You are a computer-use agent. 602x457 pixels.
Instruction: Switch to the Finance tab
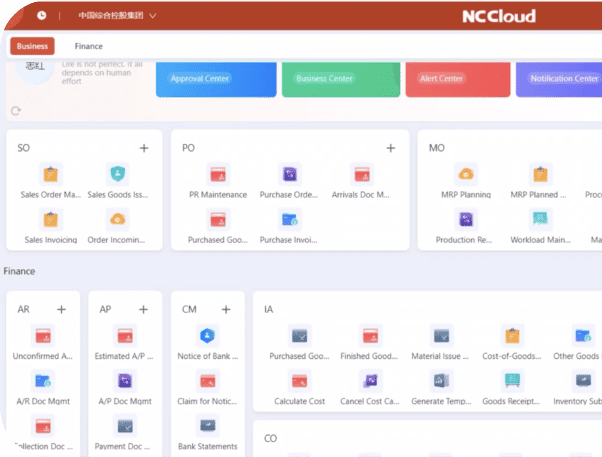(88, 46)
